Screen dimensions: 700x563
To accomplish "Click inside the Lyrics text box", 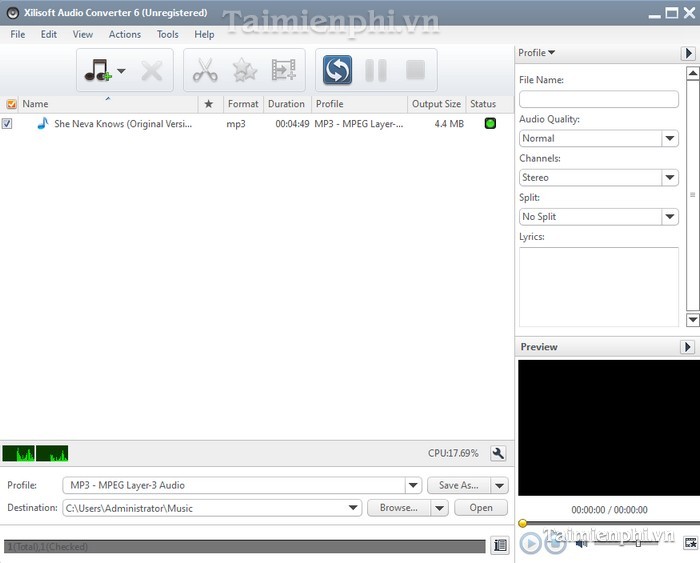I will point(599,287).
